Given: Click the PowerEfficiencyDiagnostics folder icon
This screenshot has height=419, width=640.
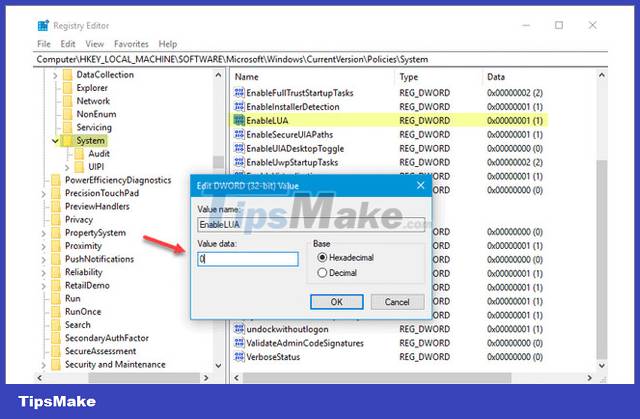Looking at the screenshot, I should tap(56, 180).
